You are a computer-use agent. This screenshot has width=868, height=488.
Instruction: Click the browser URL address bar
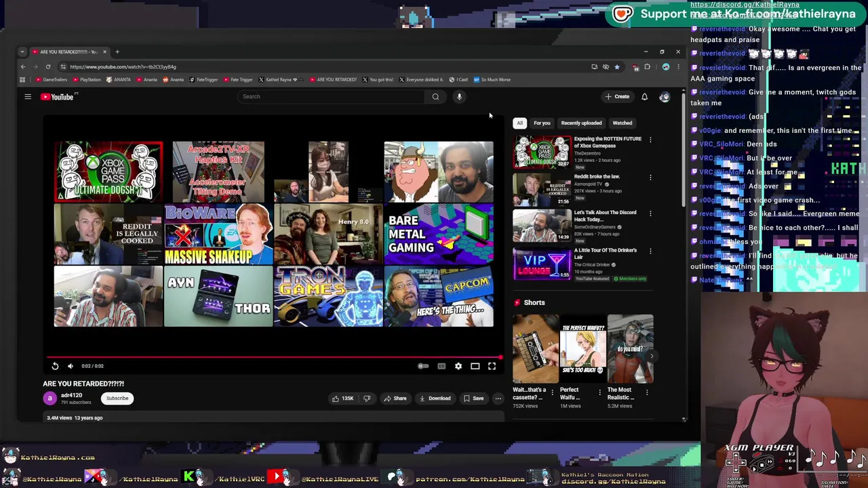(x=325, y=66)
